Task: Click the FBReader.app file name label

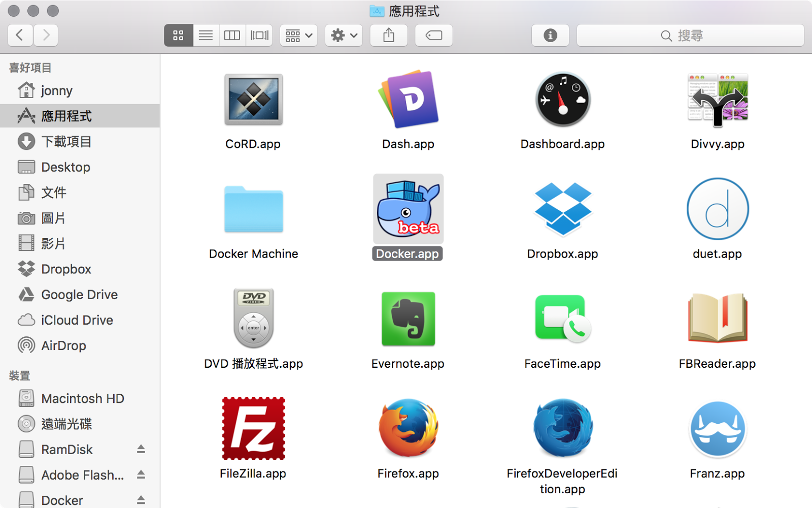Action: point(718,363)
